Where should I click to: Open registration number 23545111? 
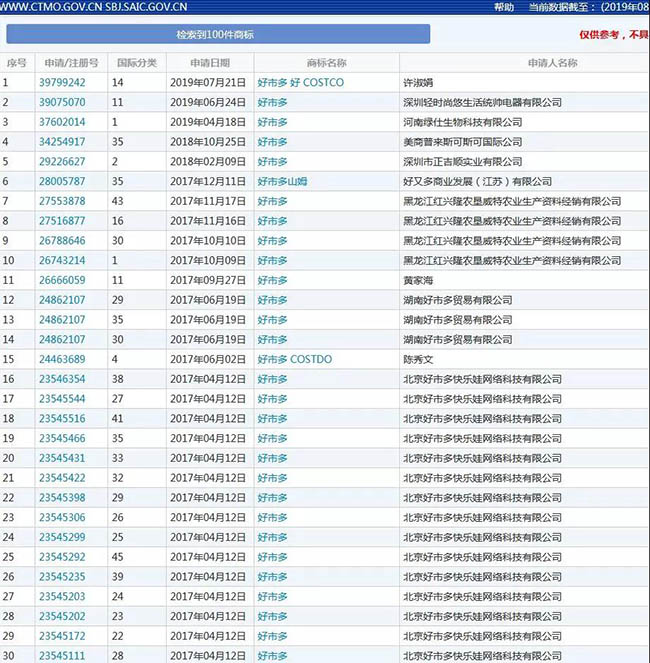click(x=62, y=655)
